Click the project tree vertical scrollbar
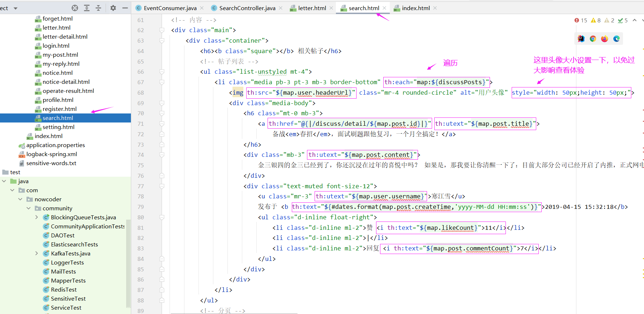644x314 pixels. pos(128,263)
